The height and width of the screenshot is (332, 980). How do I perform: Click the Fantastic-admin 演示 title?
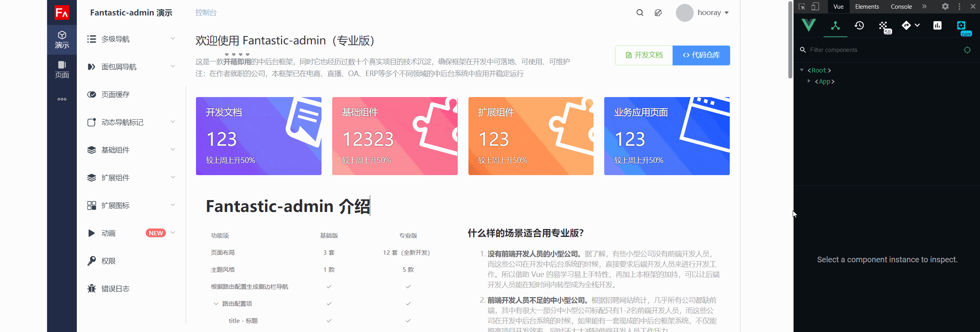click(131, 13)
